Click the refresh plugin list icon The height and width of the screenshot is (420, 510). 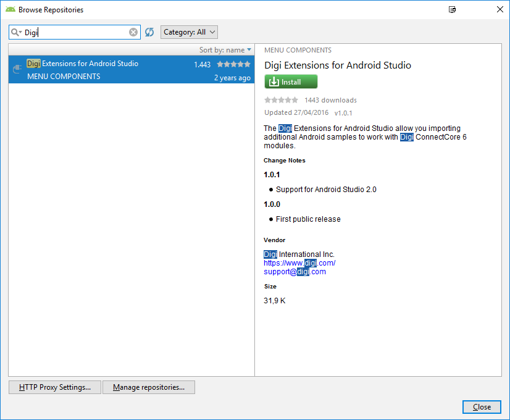coord(149,32)
